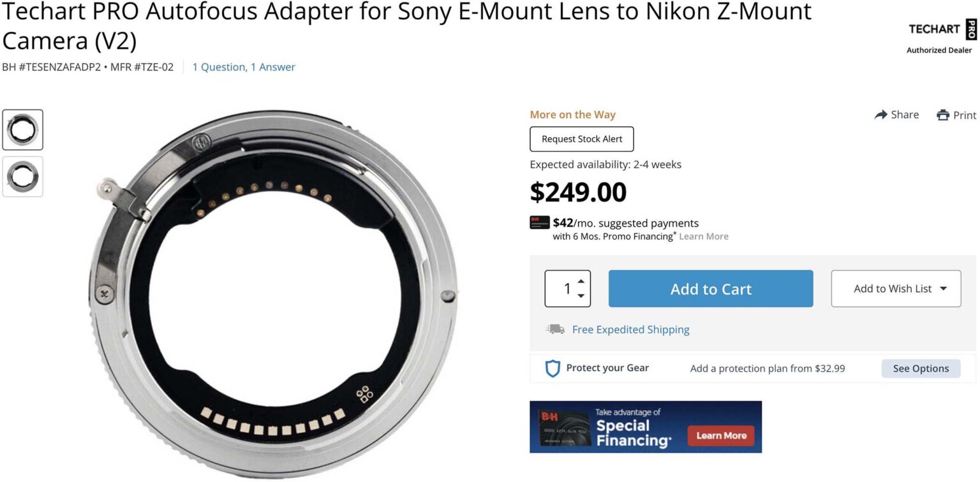Select the quantity decrement down arrow

[x=581, y=296]
